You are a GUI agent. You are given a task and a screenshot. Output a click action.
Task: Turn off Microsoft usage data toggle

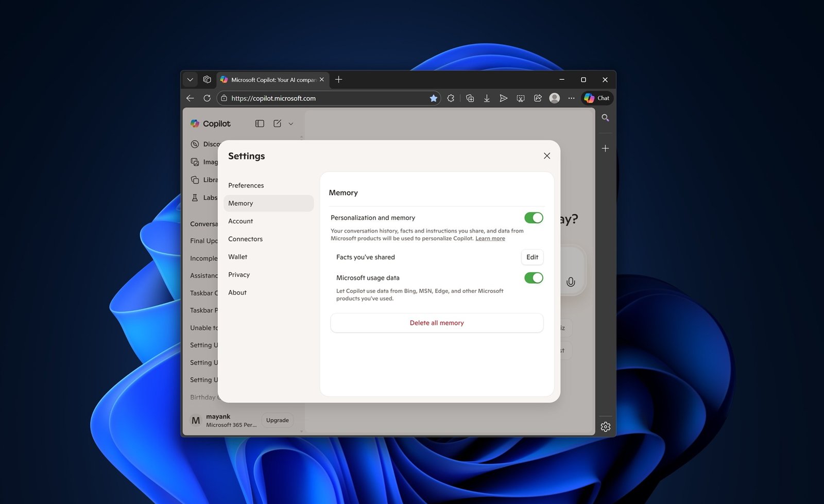534,278
